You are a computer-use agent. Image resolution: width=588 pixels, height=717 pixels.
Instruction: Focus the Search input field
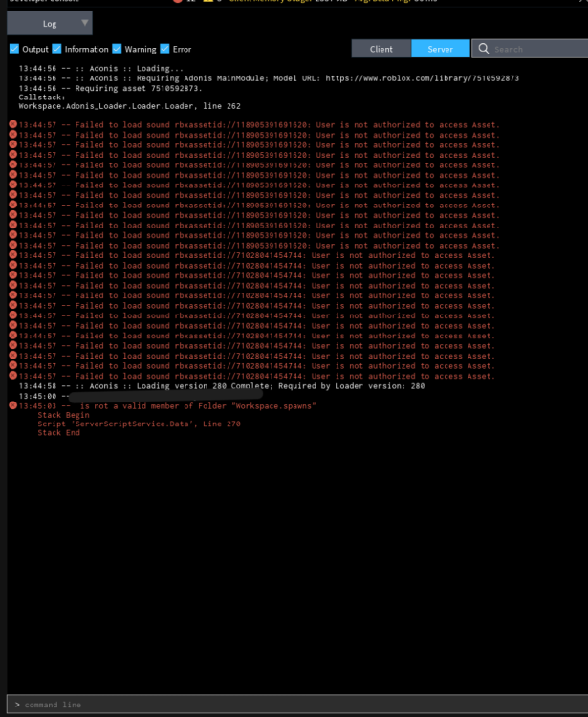coord(531,49)
